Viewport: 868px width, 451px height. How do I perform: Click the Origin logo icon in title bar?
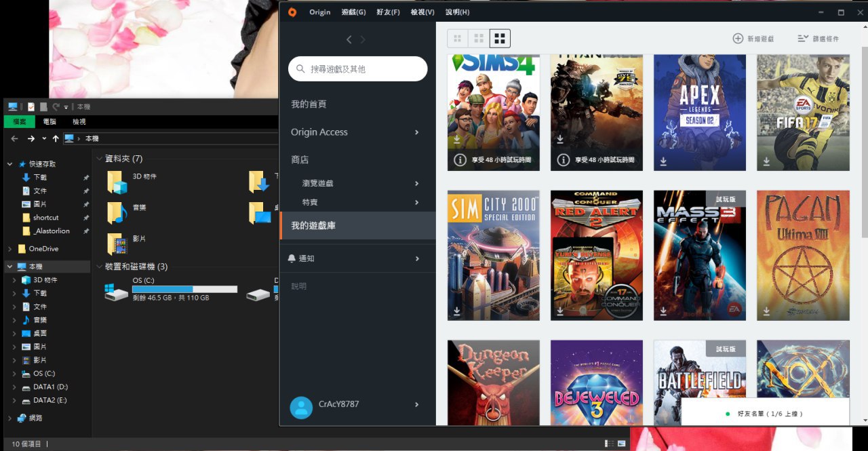click(292, 12)
